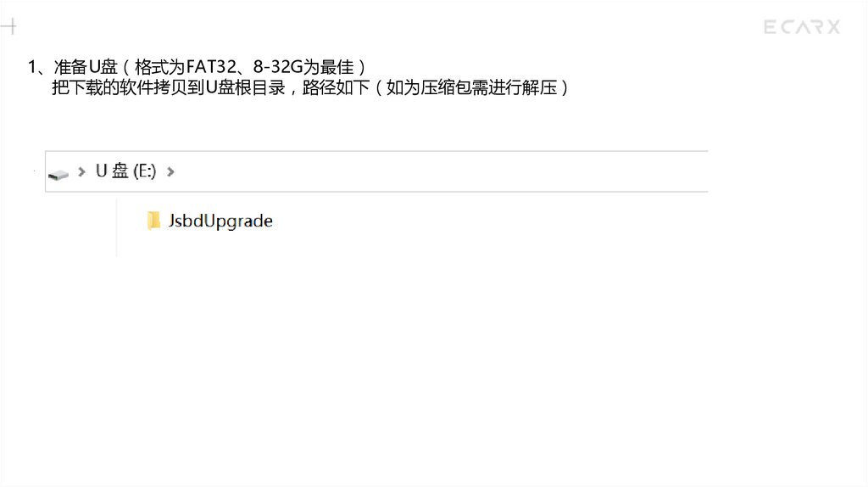Screen dimensions: 868x487
Task: Click the "FAT32" text in step one
Action: [211, 67]
